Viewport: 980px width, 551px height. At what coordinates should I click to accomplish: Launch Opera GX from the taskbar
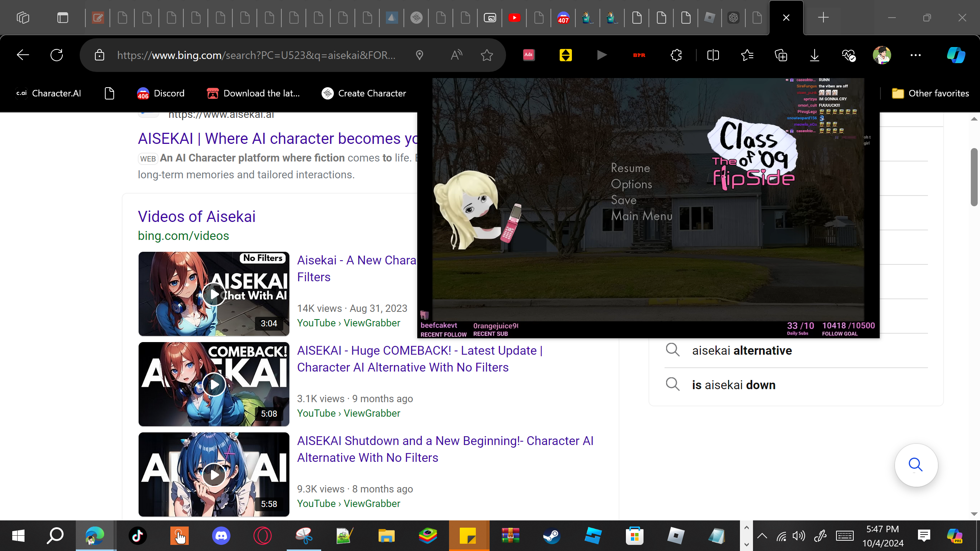click(263, 536)
